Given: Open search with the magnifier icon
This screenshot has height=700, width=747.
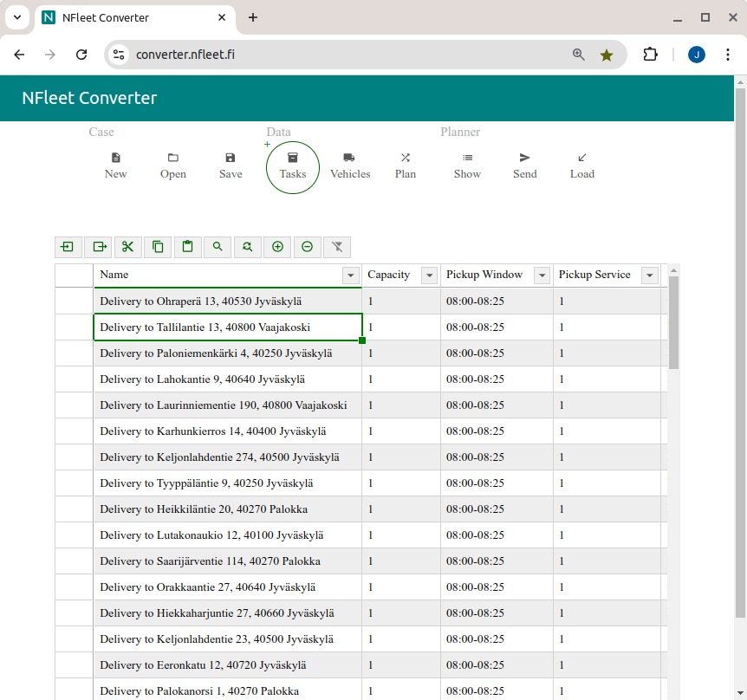Looking at the screenshot, I should tap(218, 247).
